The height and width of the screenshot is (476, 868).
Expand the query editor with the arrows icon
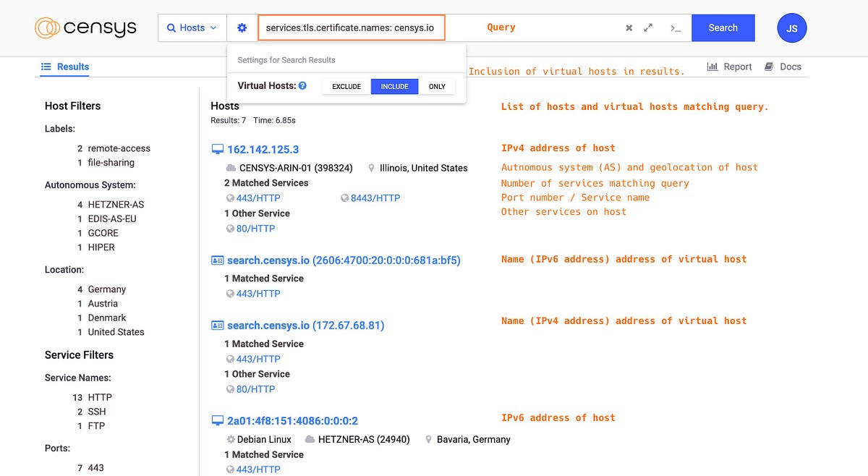[648, 27]
